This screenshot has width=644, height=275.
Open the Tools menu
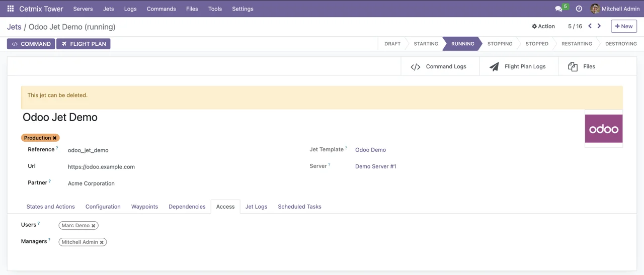(x=215, y=9)
